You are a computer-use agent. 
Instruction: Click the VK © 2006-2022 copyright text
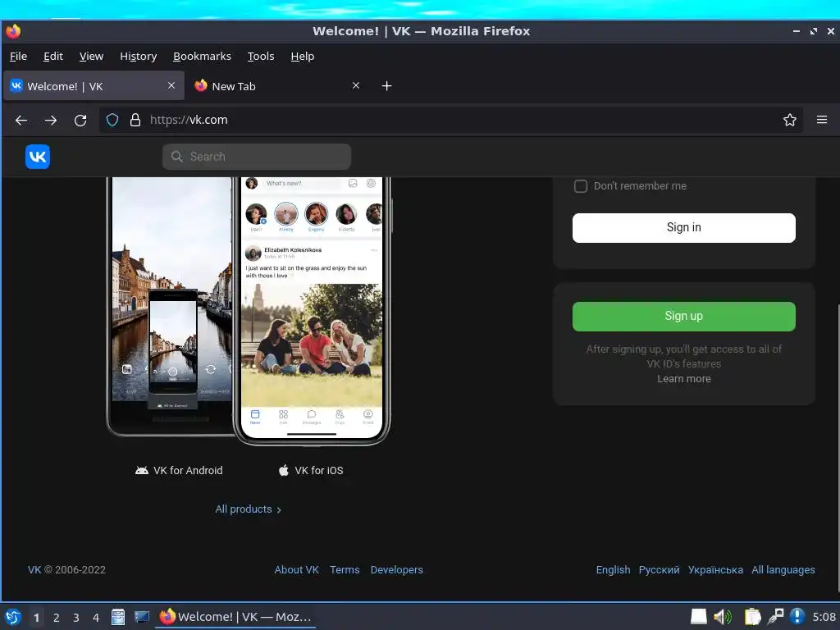(67, 570)
